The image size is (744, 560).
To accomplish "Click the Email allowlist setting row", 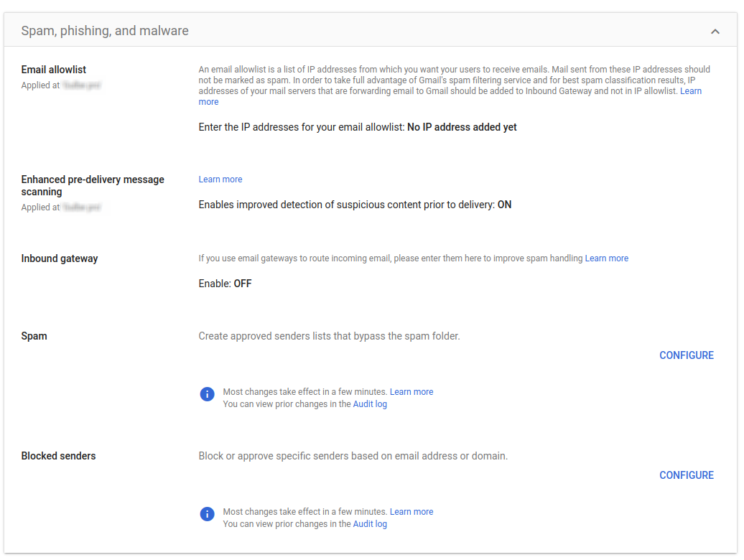I will click(54, 70).
